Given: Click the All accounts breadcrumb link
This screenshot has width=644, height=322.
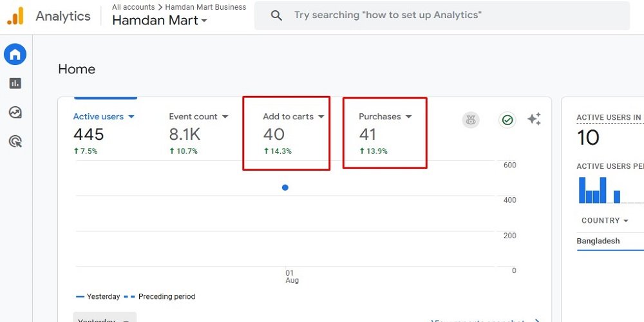Looking at the screenshot, I should point(133,7).
